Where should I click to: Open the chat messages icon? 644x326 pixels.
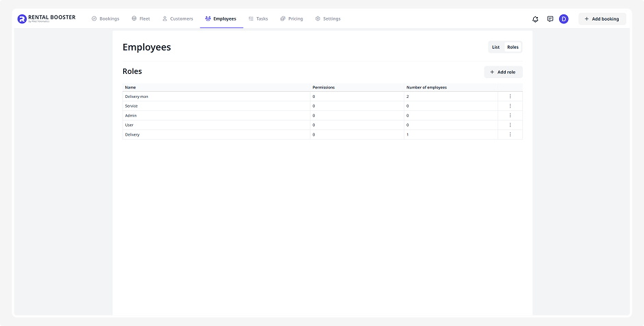pos(550,19)
